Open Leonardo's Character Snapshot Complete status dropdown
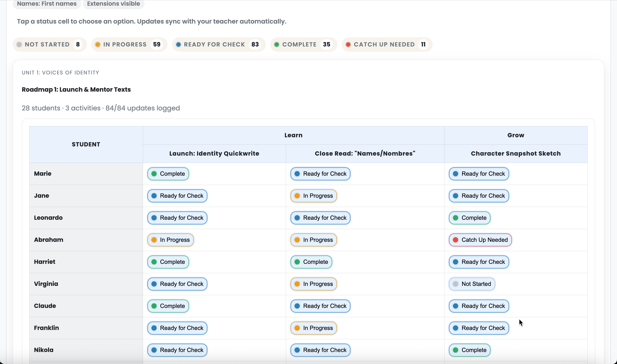Screen dimensions: 617x364 click(x=469, y=218)
